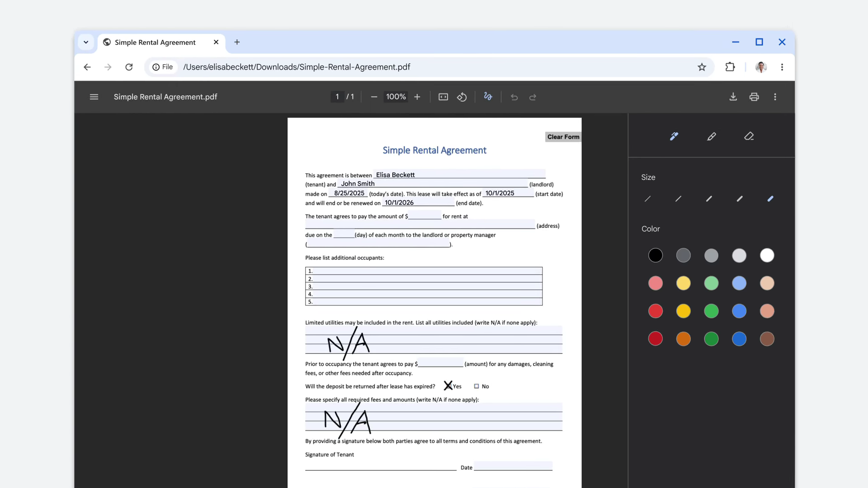
Task: Select the highlighter tool
Action: 711,136
